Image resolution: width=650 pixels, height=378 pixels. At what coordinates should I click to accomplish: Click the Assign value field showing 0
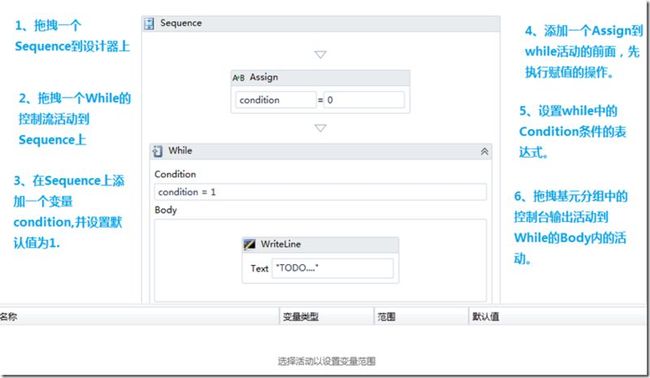click(x=364, y=100)
